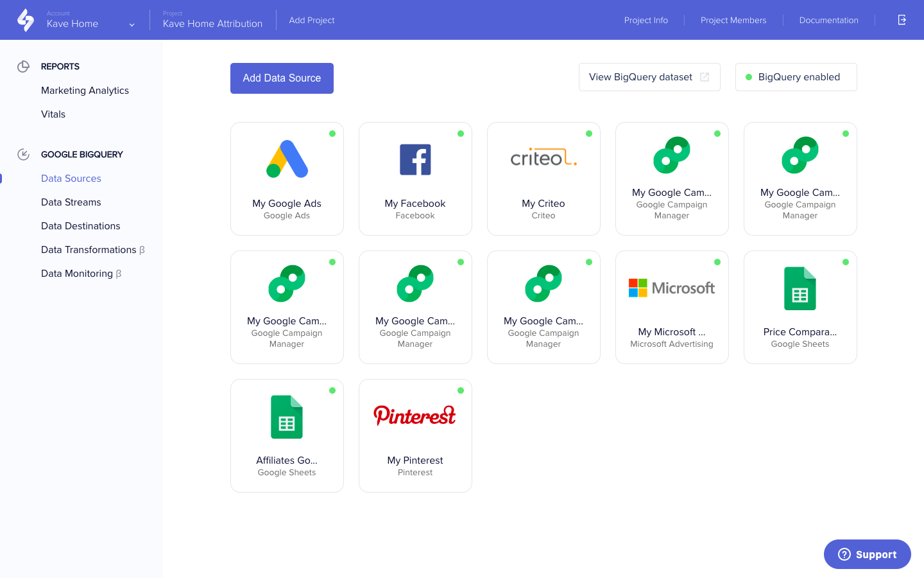Viewport: 924px width, 578px height.
Task: Click Add Data Source button
Action: tap(282, 78)
